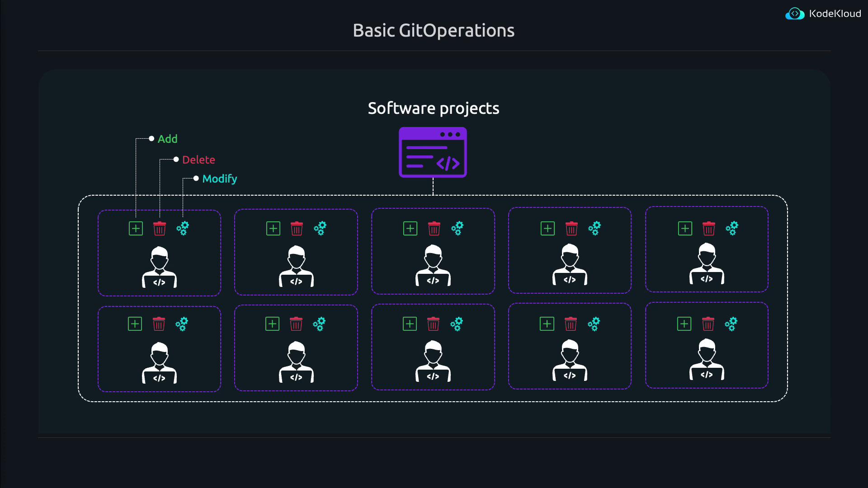The width and height of the screenshot is (868, 488).
Task: Click the Basic GitOperations slide title
Action: click(x=433, y=31)
